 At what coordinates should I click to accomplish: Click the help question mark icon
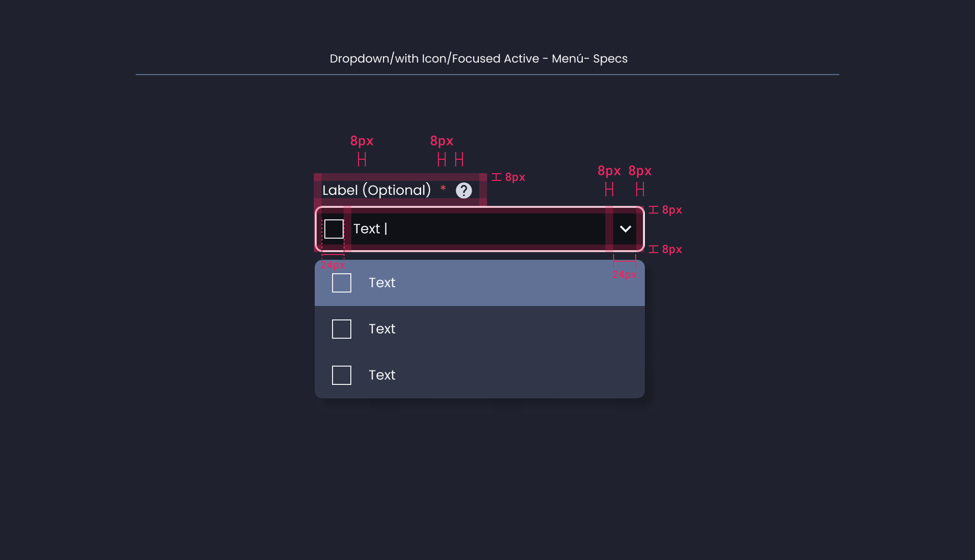tap(464, 191)
